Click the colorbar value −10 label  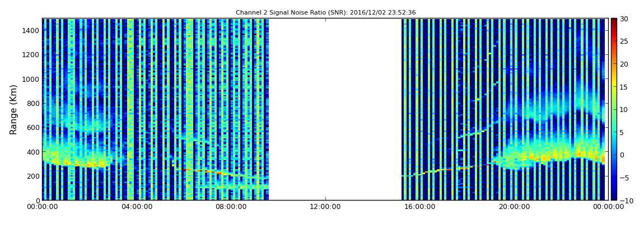[x=625, y=200]
